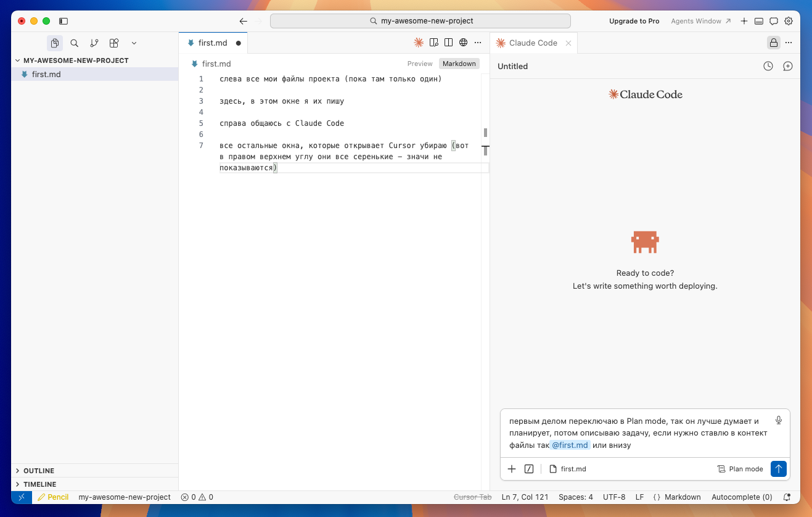
Task: Open the Extensions view icon
Action: [113, 43]
